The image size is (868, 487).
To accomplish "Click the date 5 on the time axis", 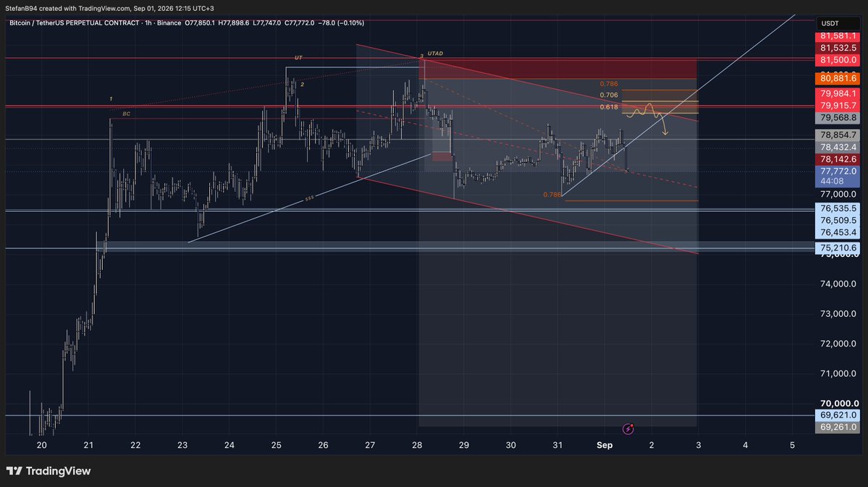I will (792, 446).
